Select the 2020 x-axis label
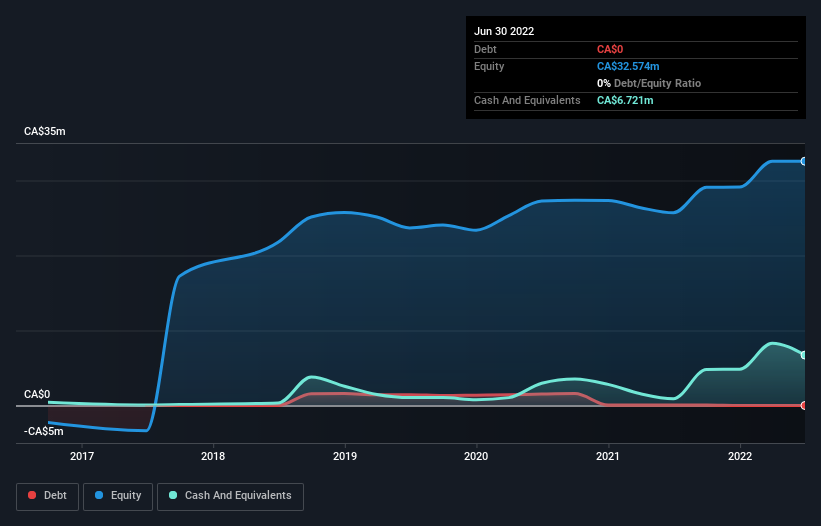The image size is (821, 526). point(476,456)
